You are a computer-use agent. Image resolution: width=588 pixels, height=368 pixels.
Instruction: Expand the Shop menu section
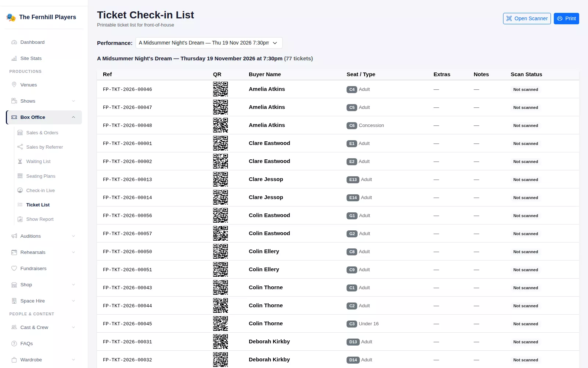[73, 285]
